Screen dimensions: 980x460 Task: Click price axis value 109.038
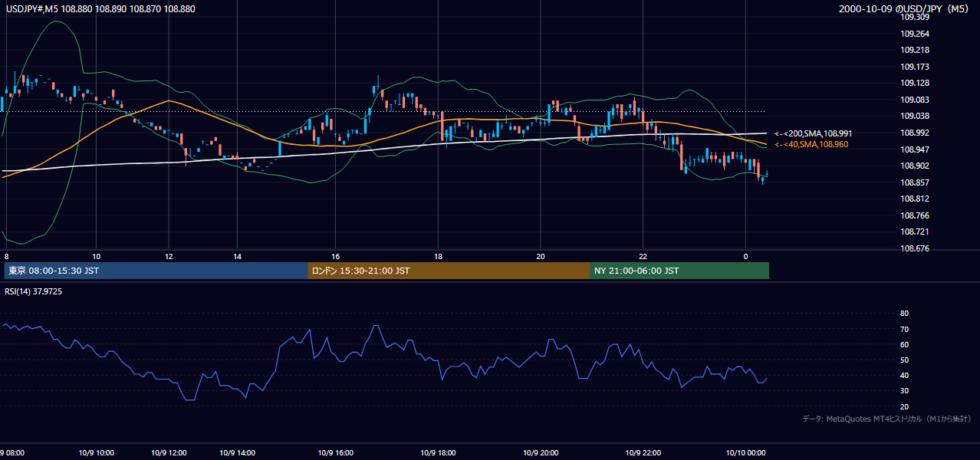[915, 117]
